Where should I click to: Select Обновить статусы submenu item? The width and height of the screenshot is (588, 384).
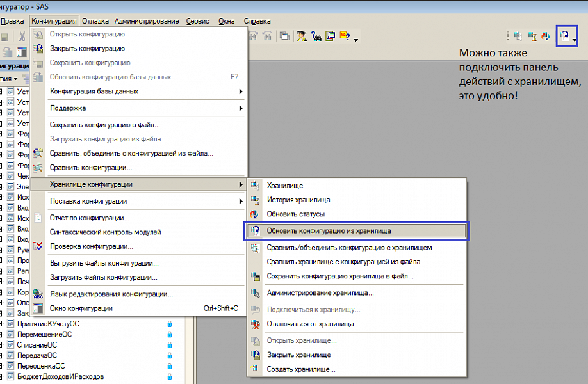[356, 214]
